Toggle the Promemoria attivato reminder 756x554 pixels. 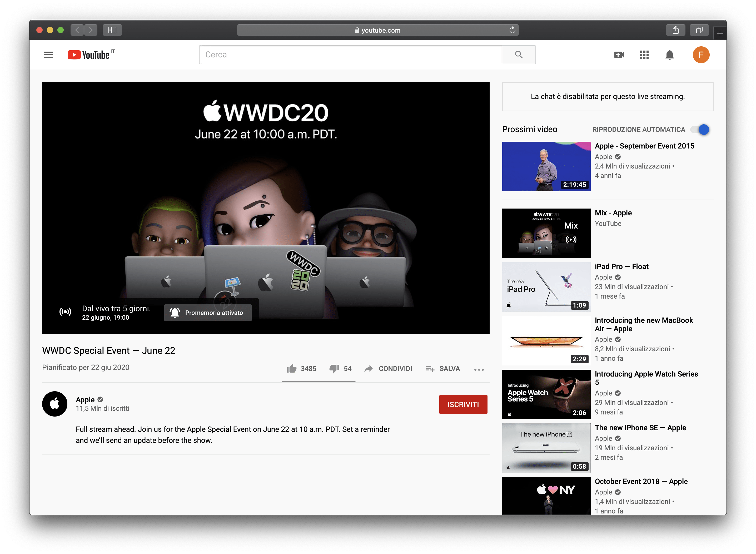tap(208, 313)
